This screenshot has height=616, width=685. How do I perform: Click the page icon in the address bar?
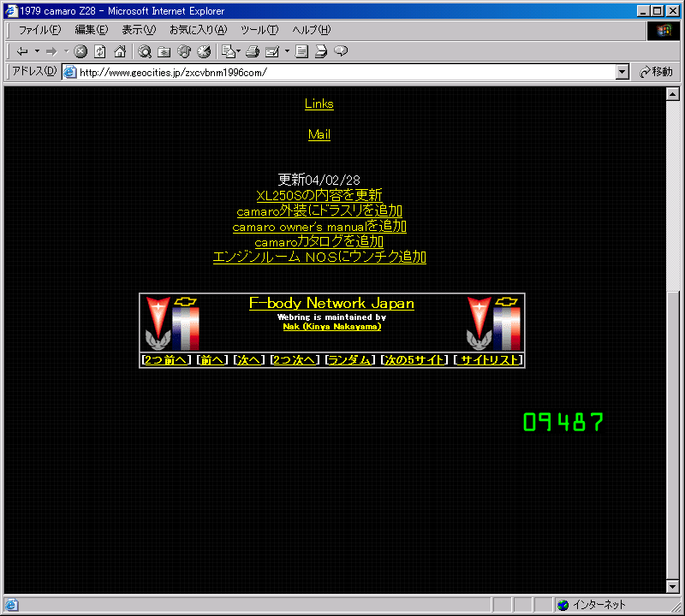click(70, 72)
